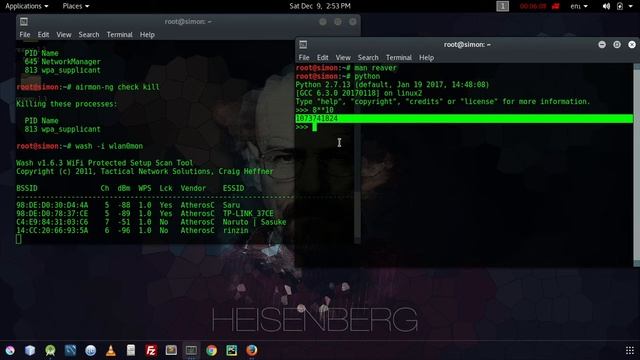Open View menu in background terminal window
640x360 pixels.
[x=64, y=35]
